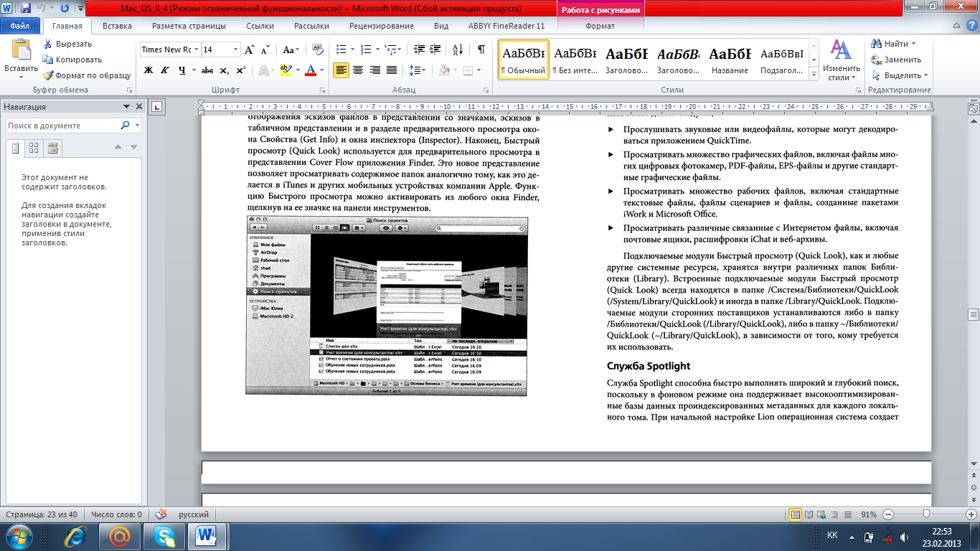This screenshot has height=551, width=980.
Task: Expand the styles gallery with More arrow
Action: coord(814,73)
